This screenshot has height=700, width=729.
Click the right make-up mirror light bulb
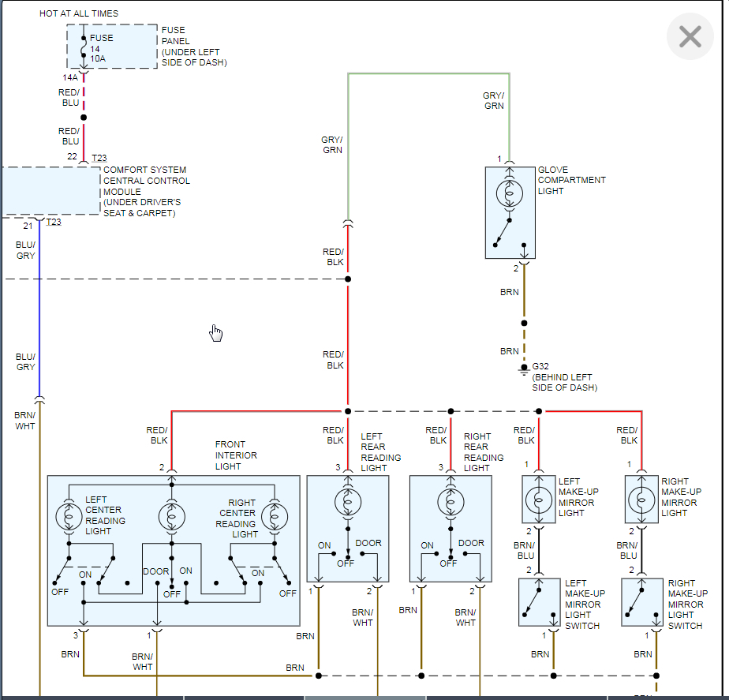click(641, 500)
